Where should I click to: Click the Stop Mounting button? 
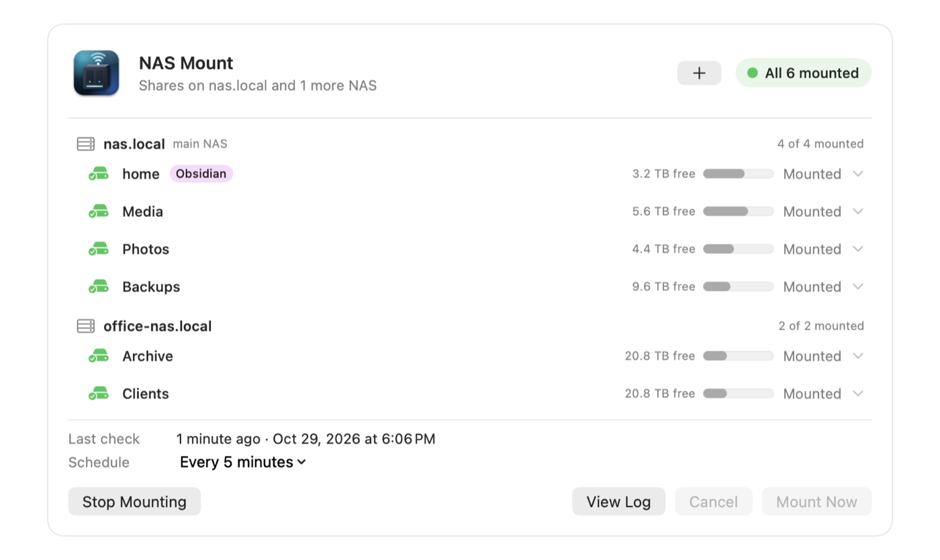click(134, 502)
